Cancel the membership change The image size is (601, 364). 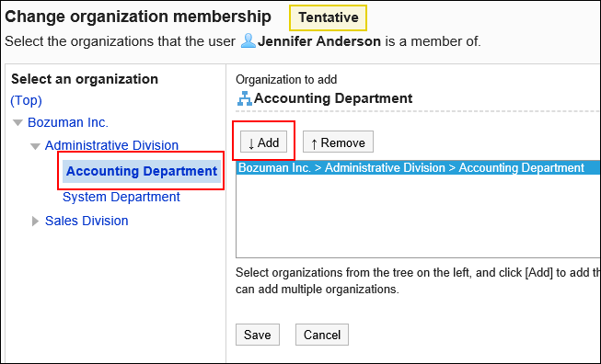pos(322,335)
